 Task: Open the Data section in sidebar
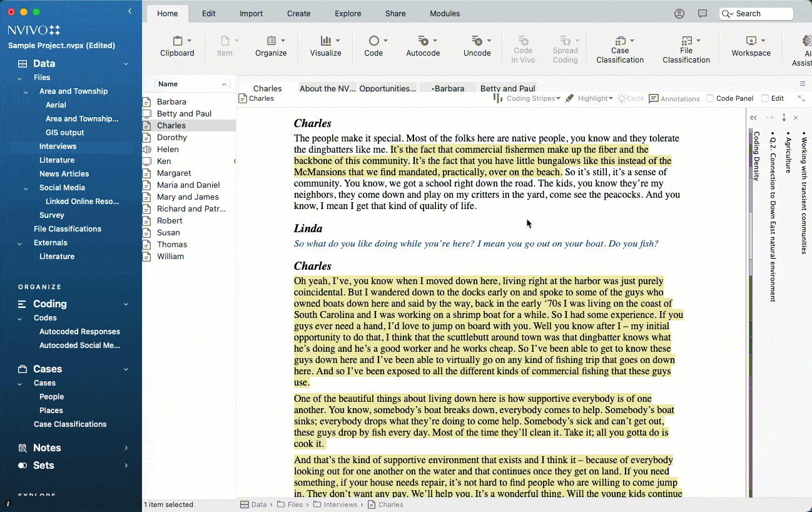[x=44, y=63]
